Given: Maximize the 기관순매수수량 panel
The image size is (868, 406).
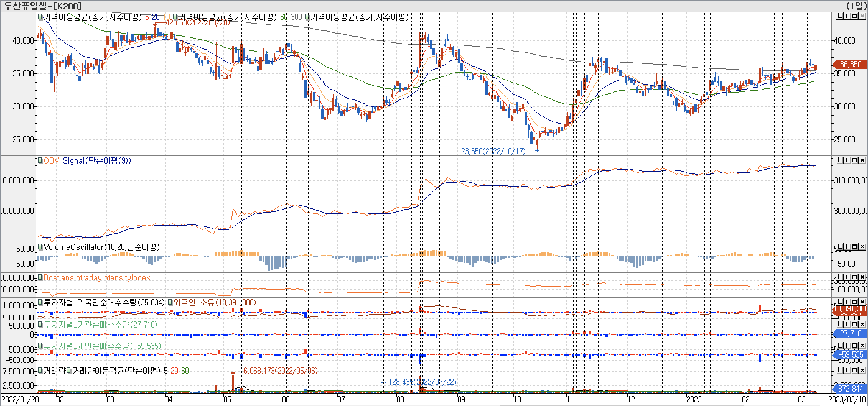Looking at the screenshot, I should click(854, 324).
